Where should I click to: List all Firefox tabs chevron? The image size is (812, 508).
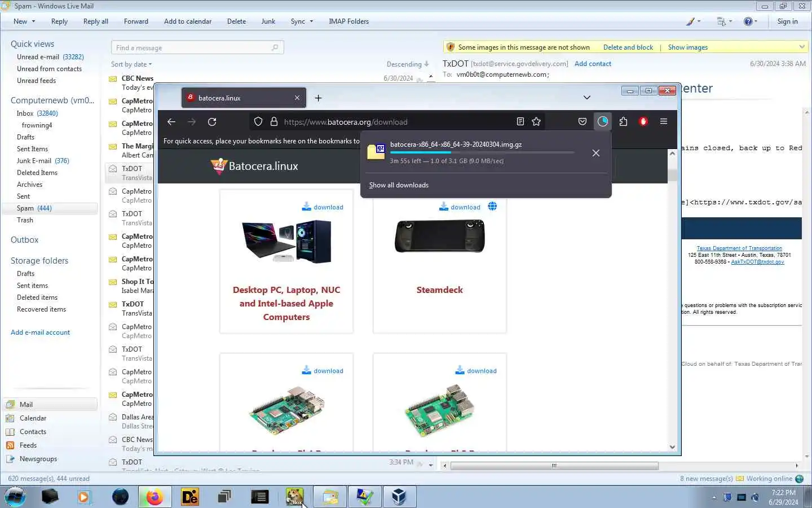(x=587, y=98)
